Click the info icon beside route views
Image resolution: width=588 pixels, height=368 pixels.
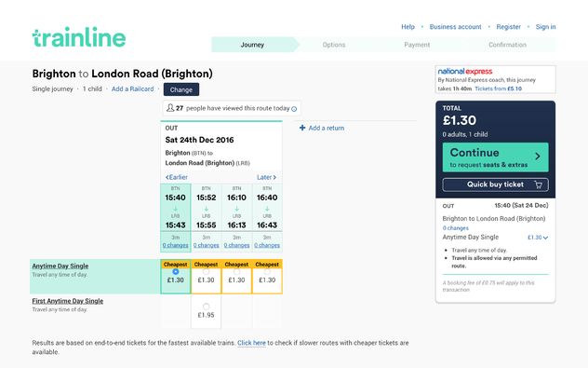pos(294,109)
